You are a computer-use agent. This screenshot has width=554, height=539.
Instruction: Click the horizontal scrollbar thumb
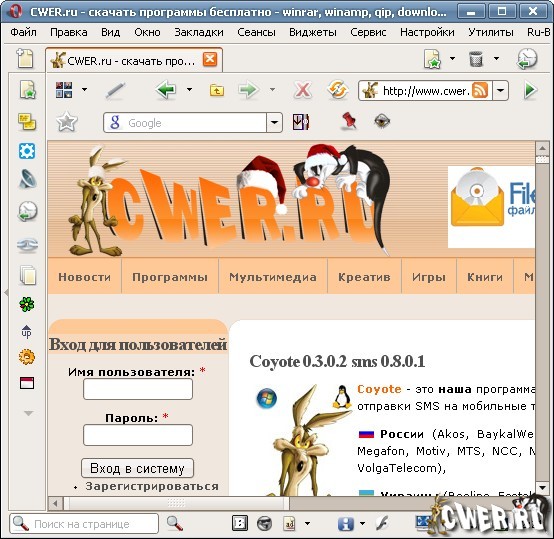point(176,503)
